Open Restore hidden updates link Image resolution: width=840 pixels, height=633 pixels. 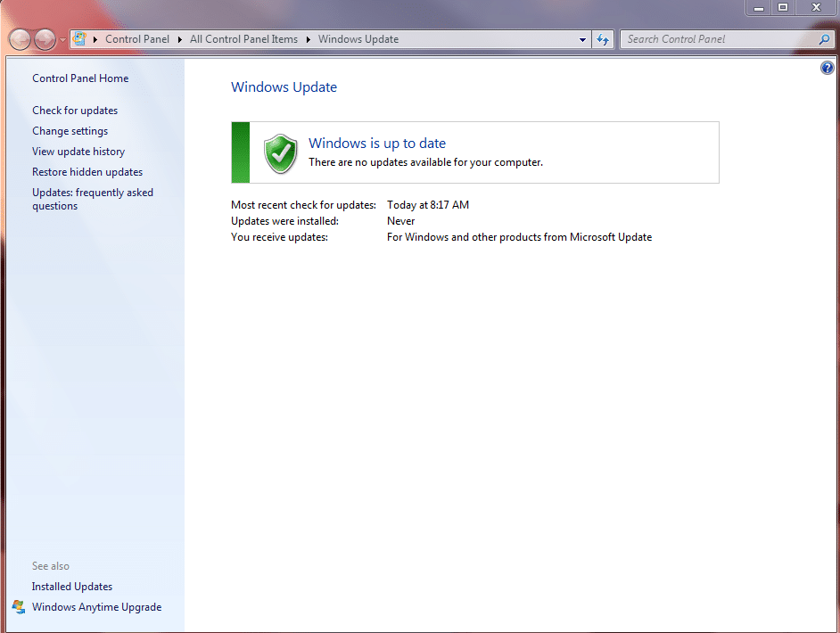(87, 172)
